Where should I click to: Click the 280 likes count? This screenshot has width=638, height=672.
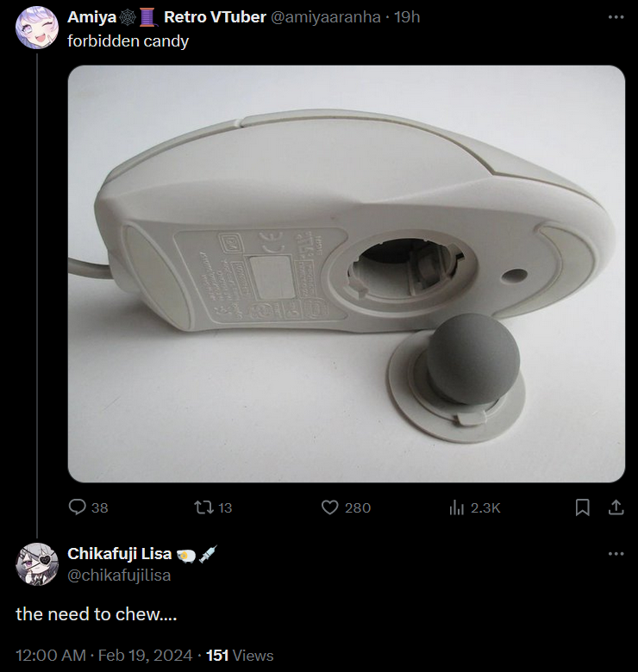point(358,507)
